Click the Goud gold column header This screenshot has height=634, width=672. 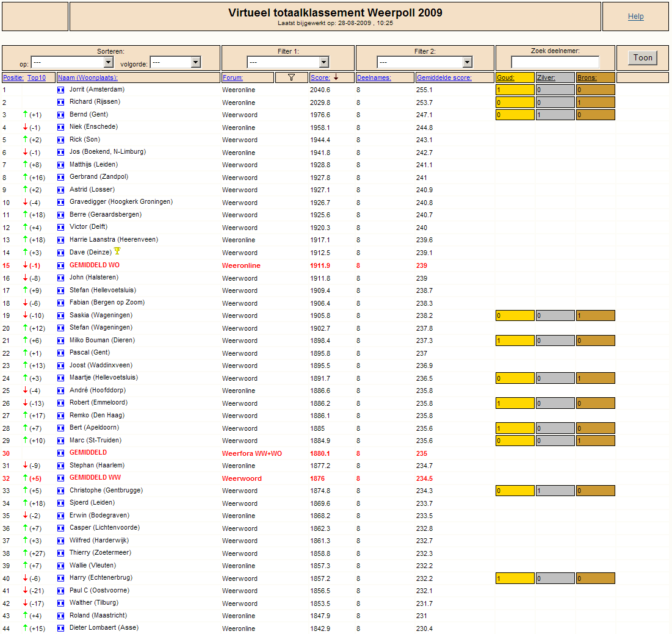[506, 77]
